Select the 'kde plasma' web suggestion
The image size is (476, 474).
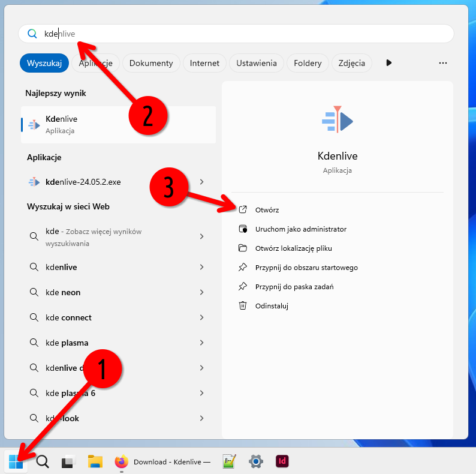[118, 343]
